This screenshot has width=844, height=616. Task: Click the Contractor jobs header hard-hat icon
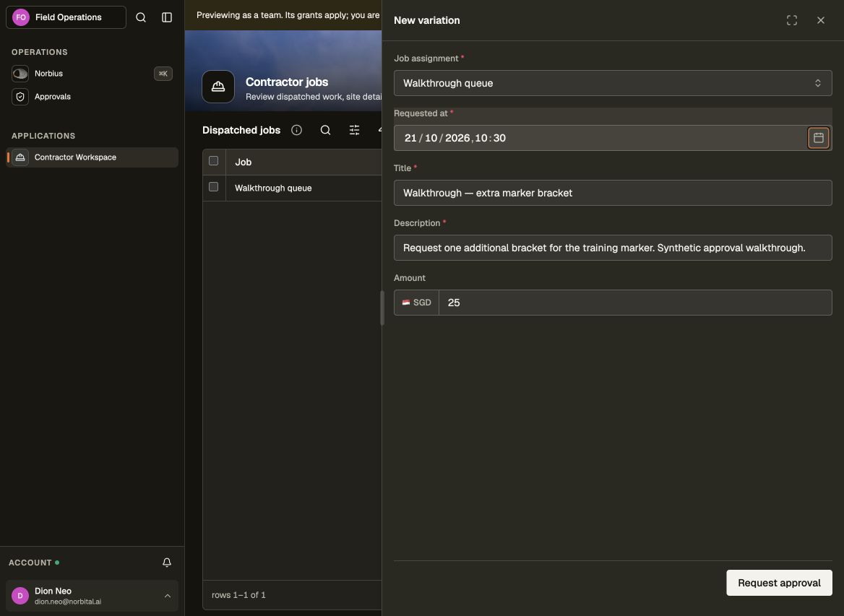click(x=218, y=87)
